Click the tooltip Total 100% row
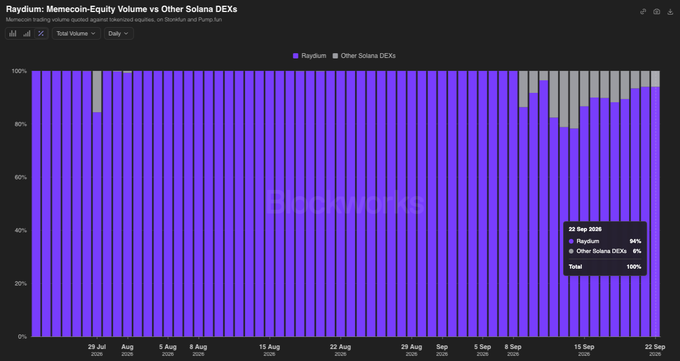680x361 pixels. point(605,267)
